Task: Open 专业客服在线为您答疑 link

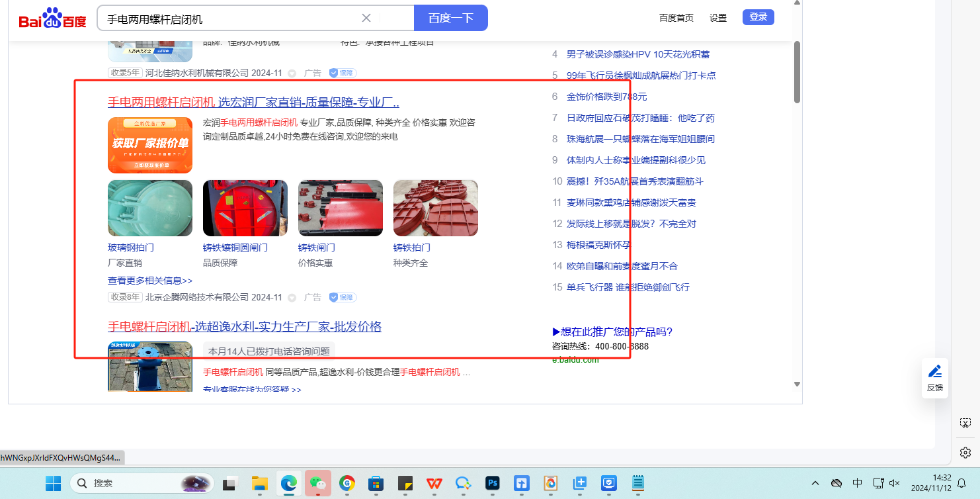Action: 252,390
